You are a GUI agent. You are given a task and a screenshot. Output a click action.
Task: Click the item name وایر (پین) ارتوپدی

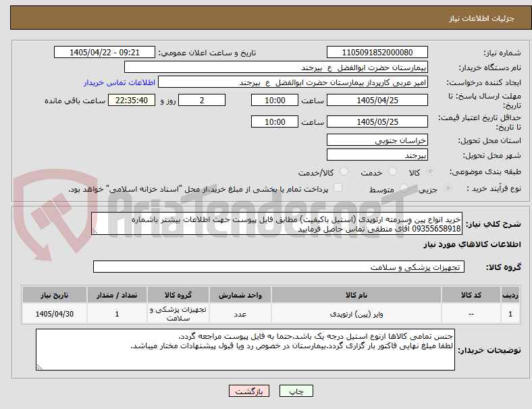356,314
